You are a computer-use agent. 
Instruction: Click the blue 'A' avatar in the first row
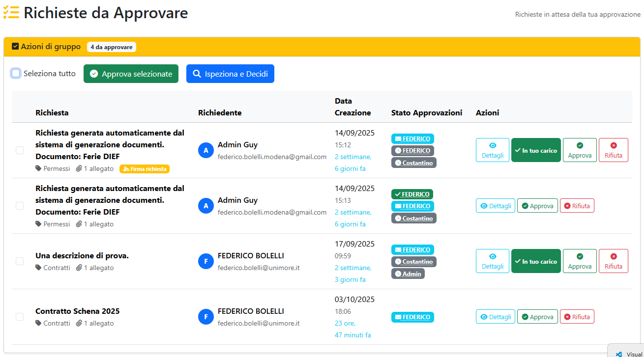click(x=205, y=150)
